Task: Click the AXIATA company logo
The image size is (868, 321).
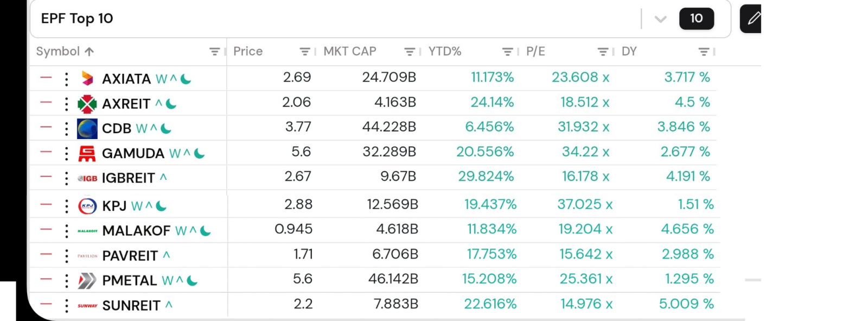Action: click(87, 79)
